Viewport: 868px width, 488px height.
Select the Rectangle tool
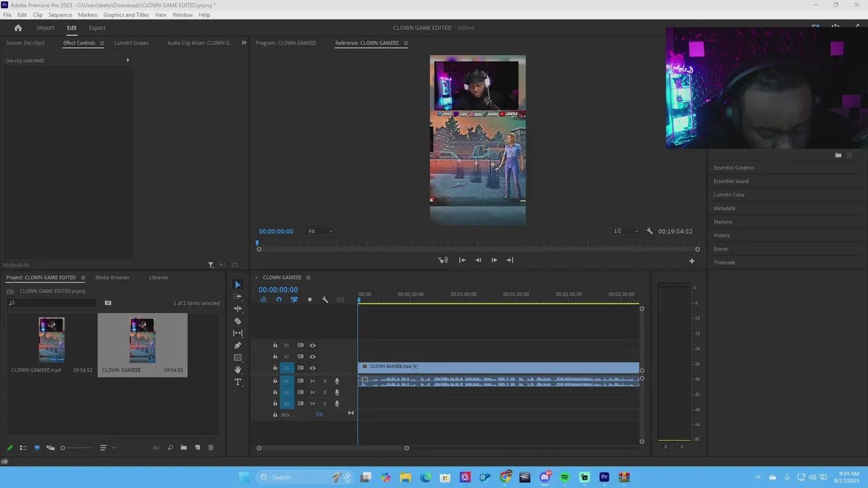237,357
